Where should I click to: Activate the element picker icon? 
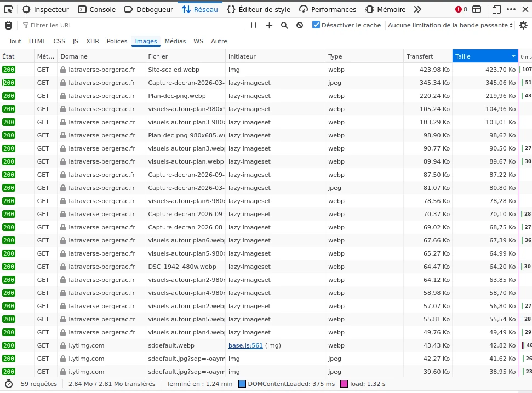click(8, 9)
